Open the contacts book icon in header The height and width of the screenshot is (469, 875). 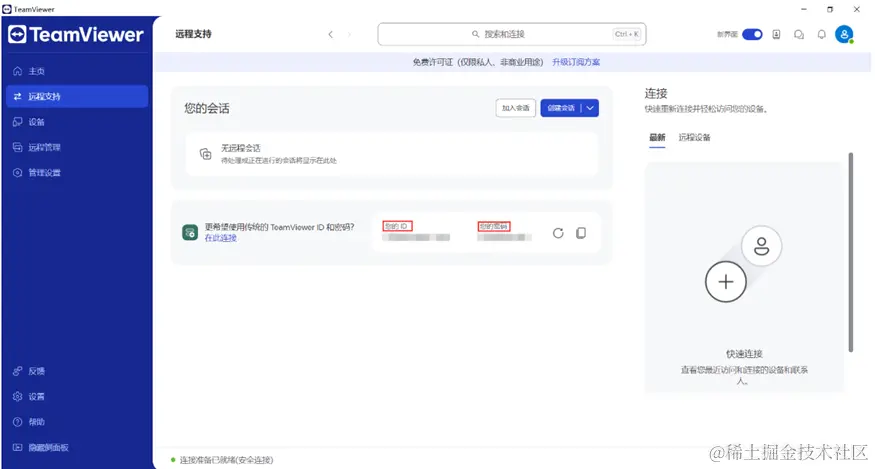(x=776, y=34)
